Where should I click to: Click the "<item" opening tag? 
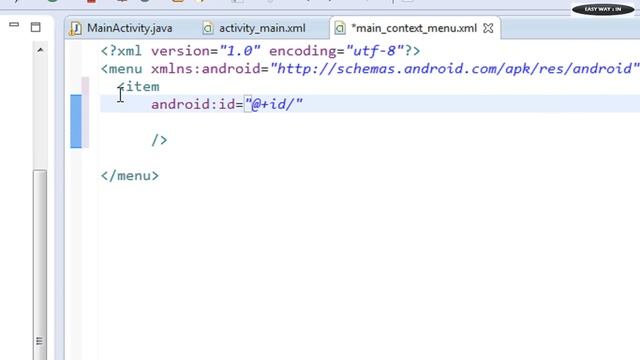138,87
